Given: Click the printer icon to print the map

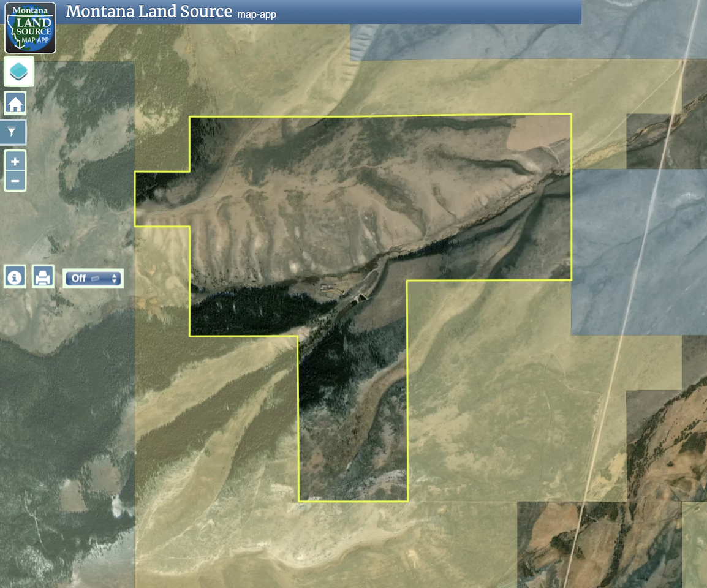Looking at the screenshot, I should (x=42, y=276).
